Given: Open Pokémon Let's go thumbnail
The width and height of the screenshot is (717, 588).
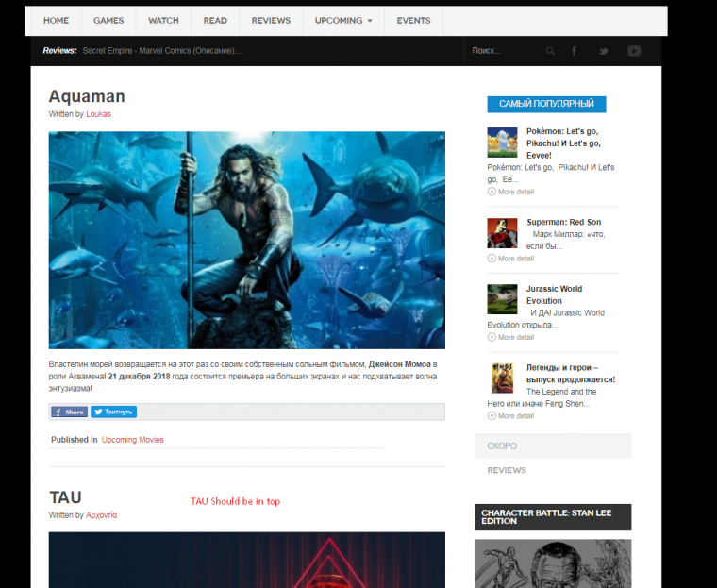Looking at the screenshot, I should 502,143.
